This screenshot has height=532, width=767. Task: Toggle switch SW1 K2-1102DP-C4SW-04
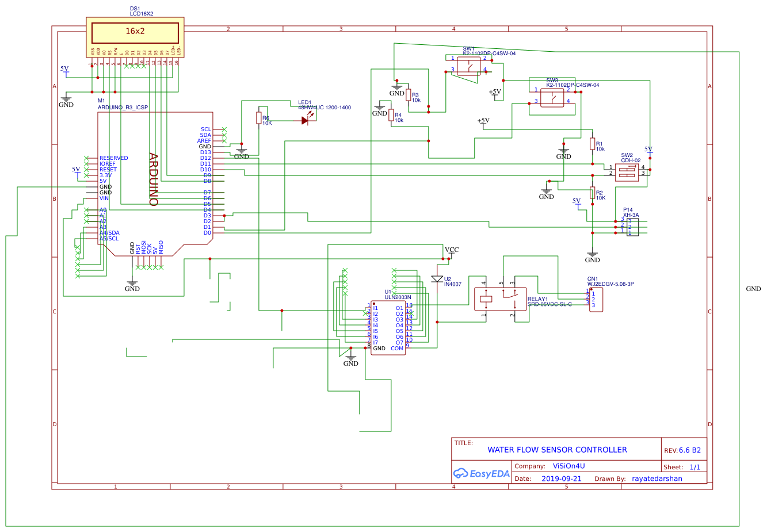tap(469, 65)
